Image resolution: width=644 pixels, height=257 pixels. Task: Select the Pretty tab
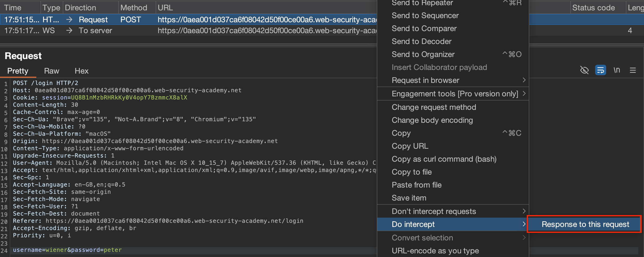coord(18,71)
